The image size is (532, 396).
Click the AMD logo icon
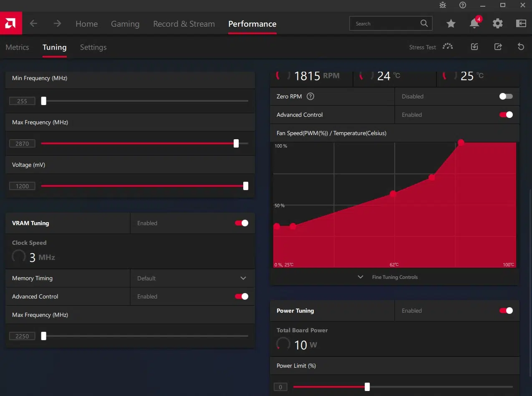click(10, 24)
